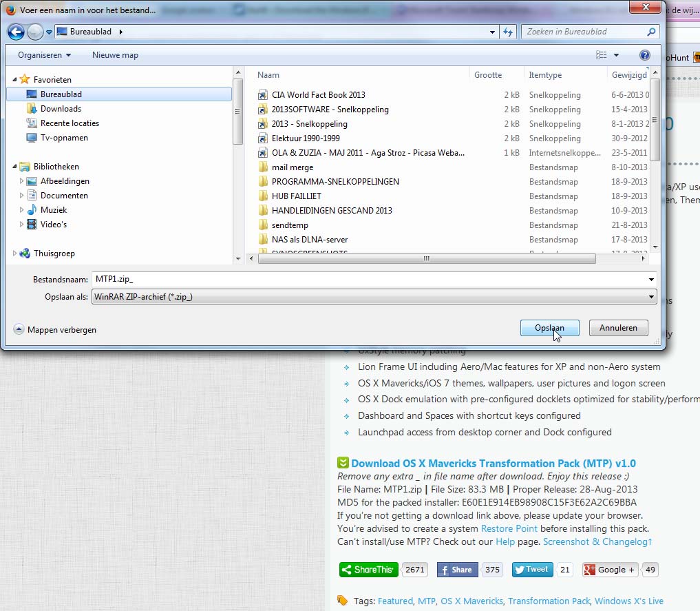Expand Documenten library
This screenshot has width=700, height=611.
pos(21,195)
